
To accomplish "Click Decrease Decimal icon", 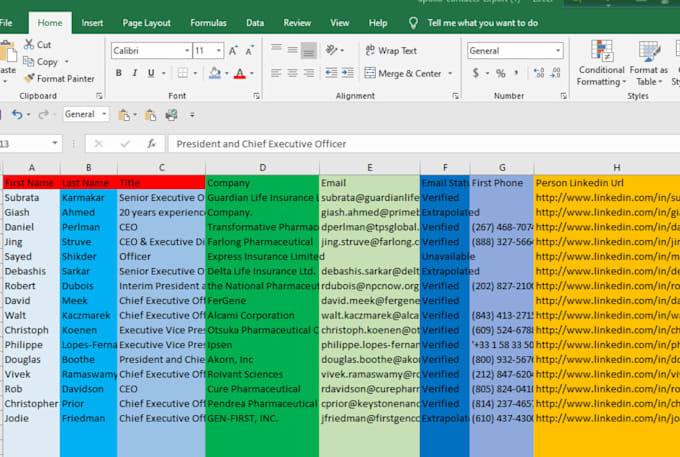I will coord(555,73).
